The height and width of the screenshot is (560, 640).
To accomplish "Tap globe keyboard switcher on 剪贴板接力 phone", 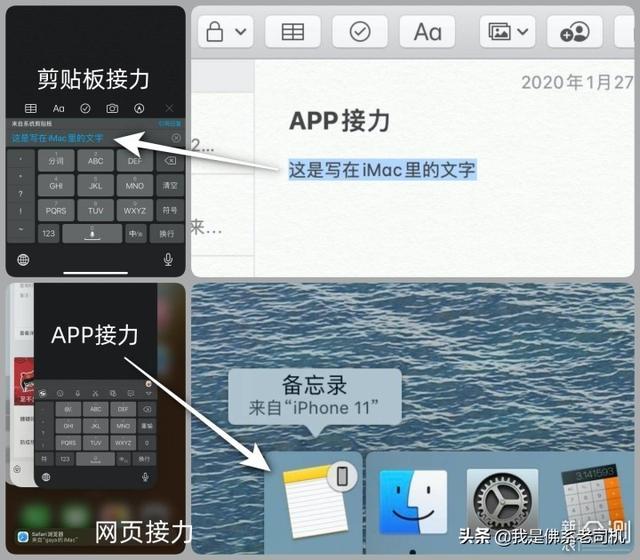I will click(x=23, y=260).
